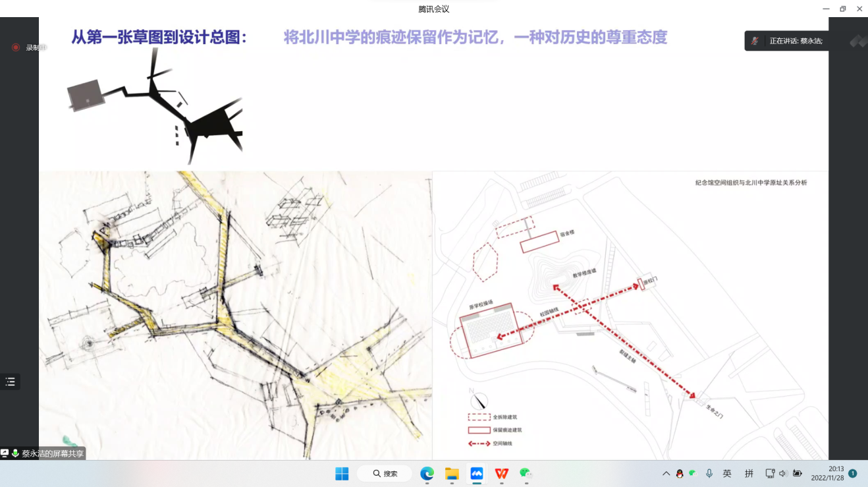This screenshot has height=487, width=868.
Task: Open WPS Office from taskbar
Action: [502, 473]
